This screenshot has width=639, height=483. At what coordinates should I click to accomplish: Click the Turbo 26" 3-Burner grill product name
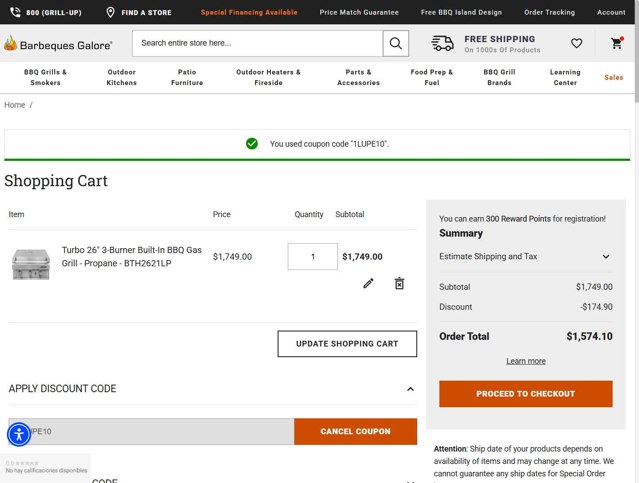tap(132, 256)
